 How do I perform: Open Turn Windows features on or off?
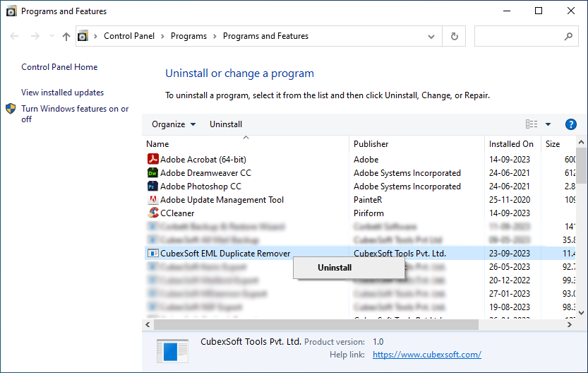pos(75,114)
